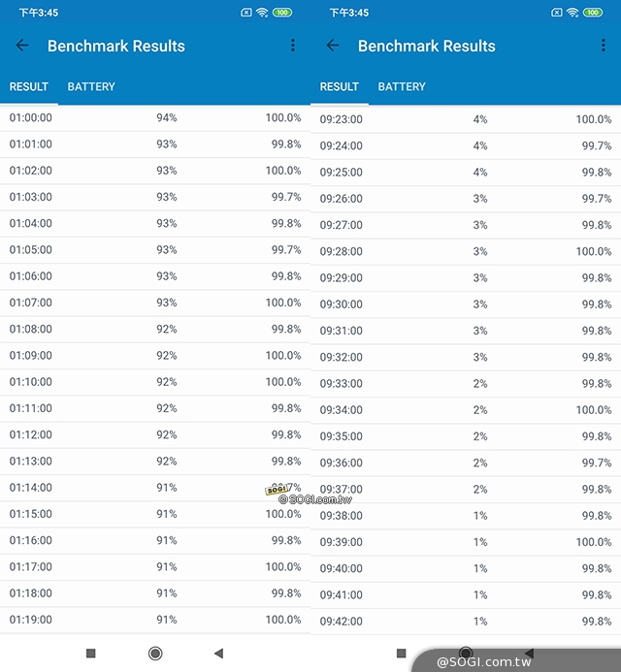Switch to the BATTERY tab in right panel
Image resolution: width=621 pixels, height=672 pixels.
pyautogui.click(x=402, y=86)
